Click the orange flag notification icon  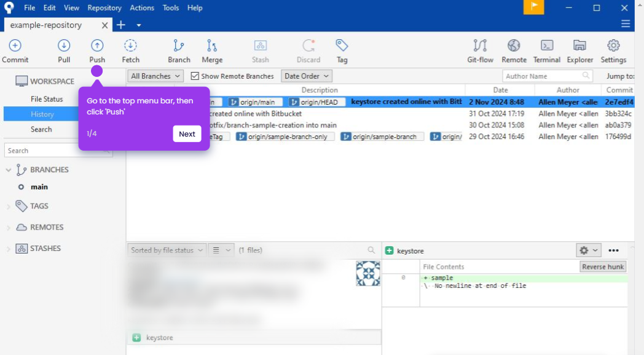pyautogui.click(x=533, y=7)
